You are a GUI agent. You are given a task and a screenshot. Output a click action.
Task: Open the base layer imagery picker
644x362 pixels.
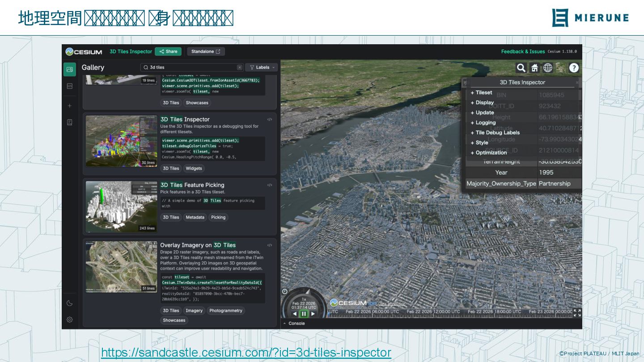coord(561,68)
